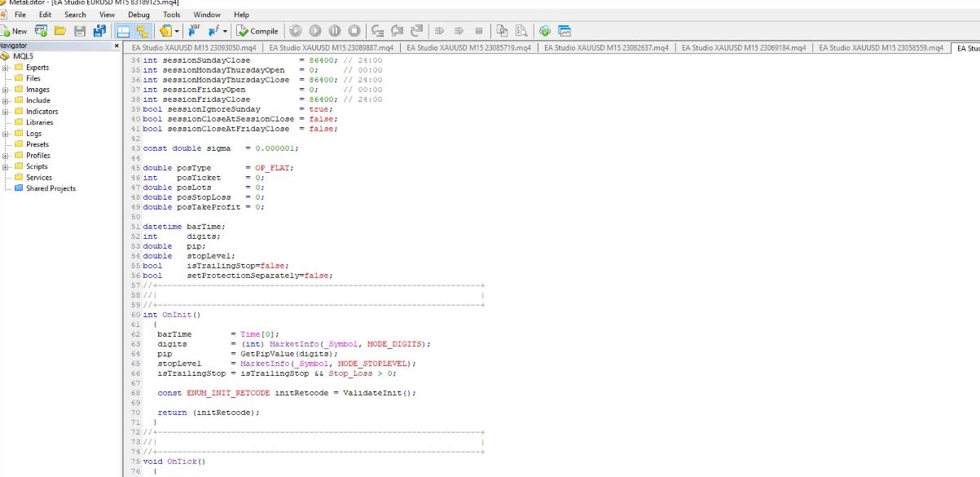Step into the next function call
This screenshot has height=477, width=980.
pyautogui.click(x=376, y=30)
